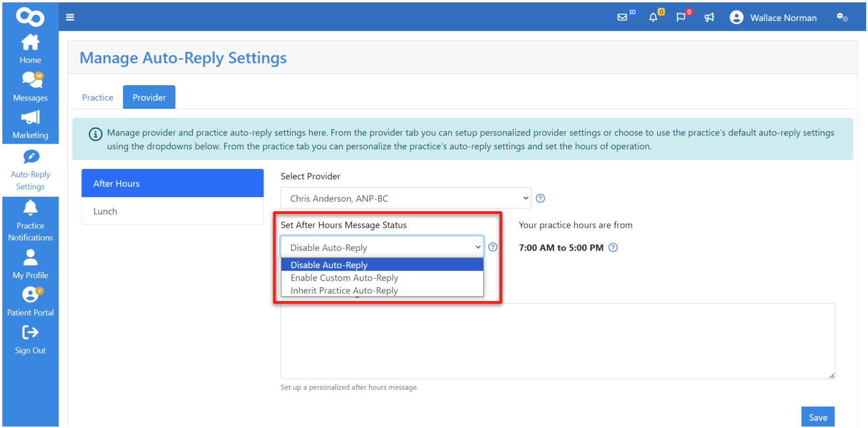Click Sign Out in sidebar
868x428 pixels.
point(30,340)
